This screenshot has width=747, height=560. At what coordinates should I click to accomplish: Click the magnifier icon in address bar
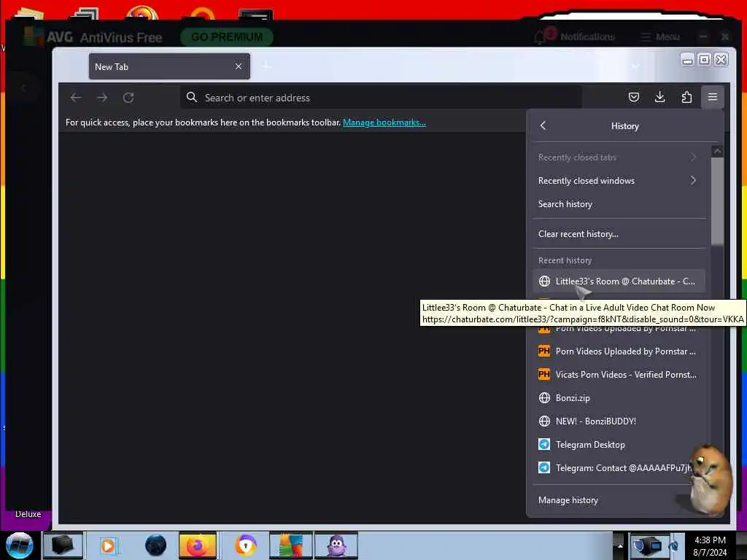(192, 97)
